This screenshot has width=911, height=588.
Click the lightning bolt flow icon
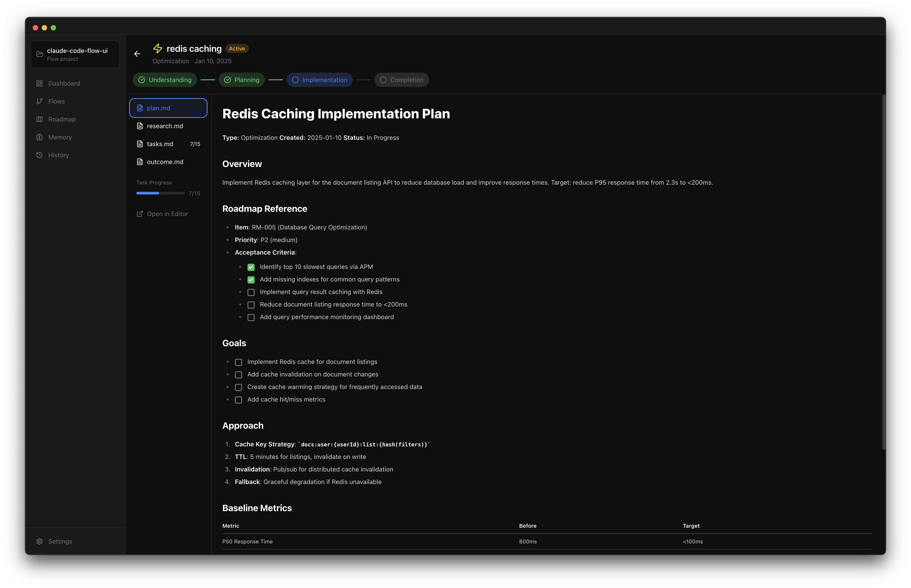158,48
